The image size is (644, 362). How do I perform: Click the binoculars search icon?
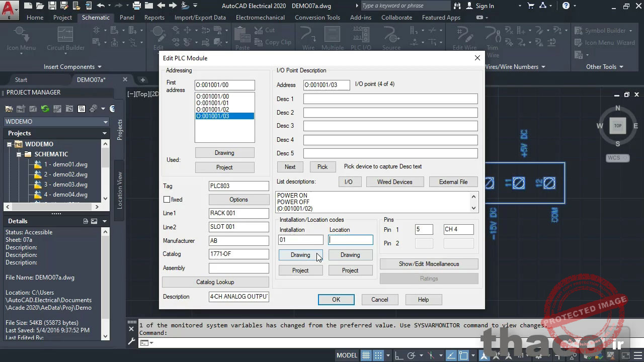pyautogui.click(x=457, y=6)
